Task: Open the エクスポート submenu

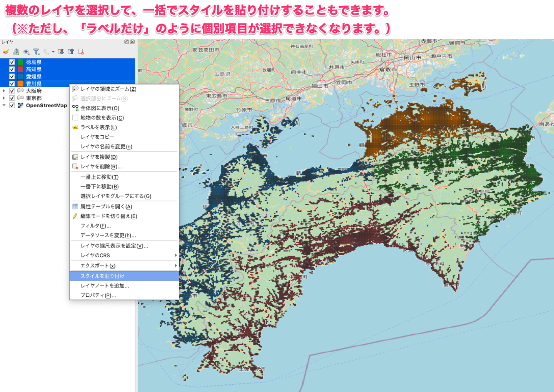Action: click(124, 266)
